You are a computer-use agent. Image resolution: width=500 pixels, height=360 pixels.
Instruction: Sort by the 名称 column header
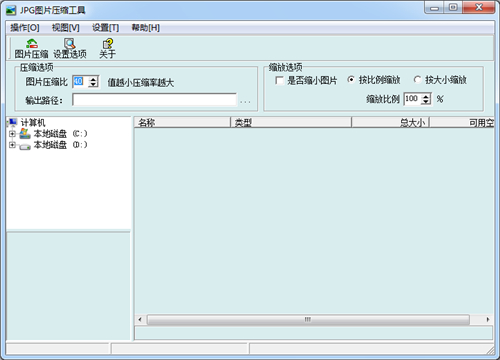point(182,123)
